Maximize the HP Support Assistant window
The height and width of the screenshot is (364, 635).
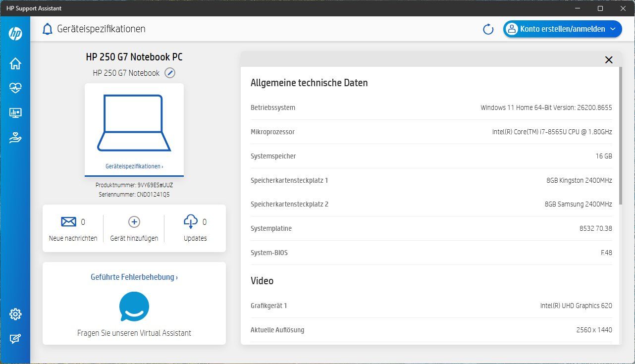600,8
